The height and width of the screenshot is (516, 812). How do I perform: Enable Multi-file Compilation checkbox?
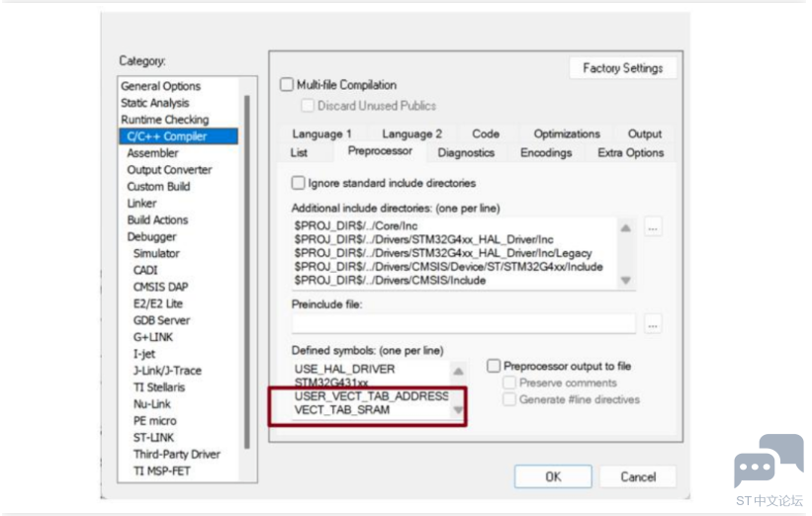pyautogui.click(x=287, y=84)
